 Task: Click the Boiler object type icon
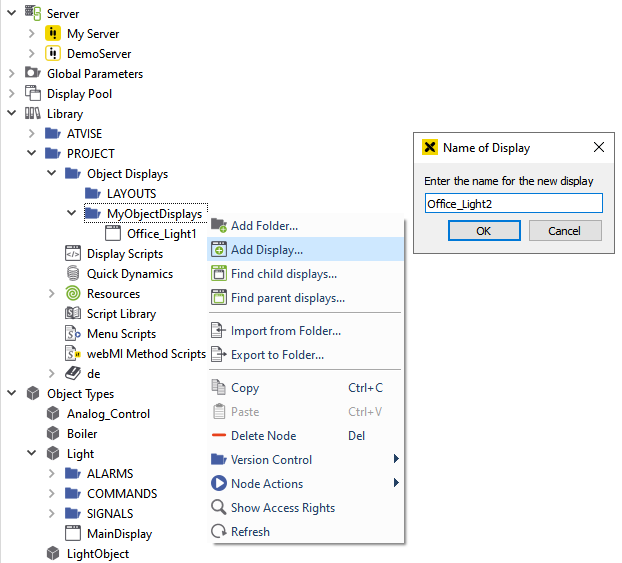(53, 434)
